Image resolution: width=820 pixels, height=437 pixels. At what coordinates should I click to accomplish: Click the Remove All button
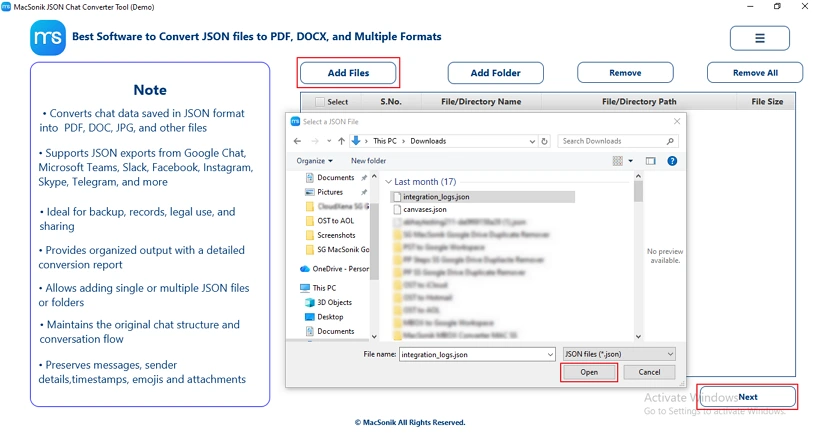click(755, 73)
